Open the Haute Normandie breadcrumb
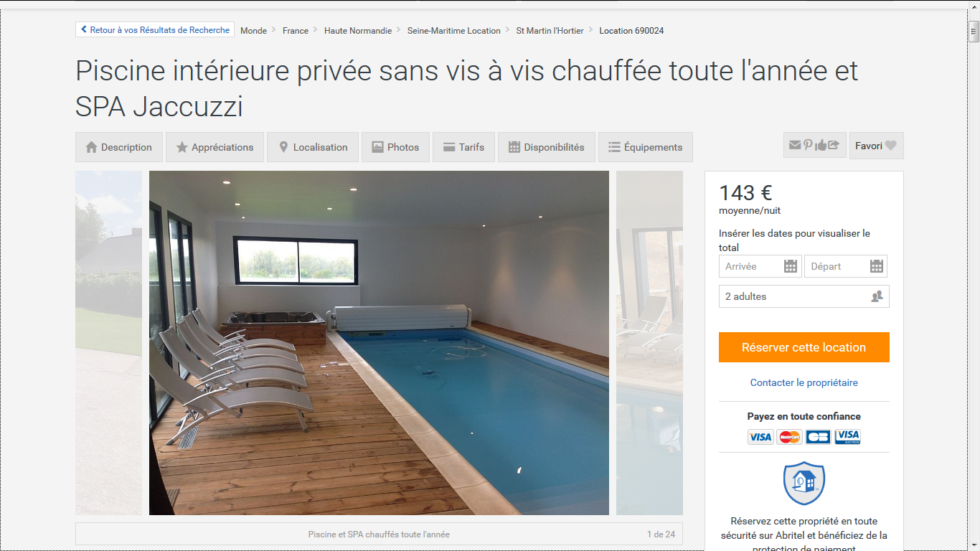Image resolution: width=980 pixels, height=551 pixels. pos(358,31)
